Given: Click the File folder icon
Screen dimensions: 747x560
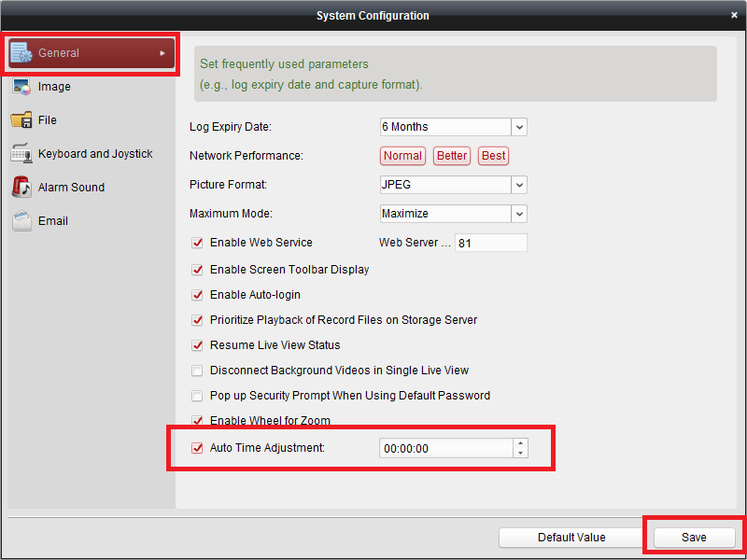Looking at the screenshot, I should click(x=21, y=120).
